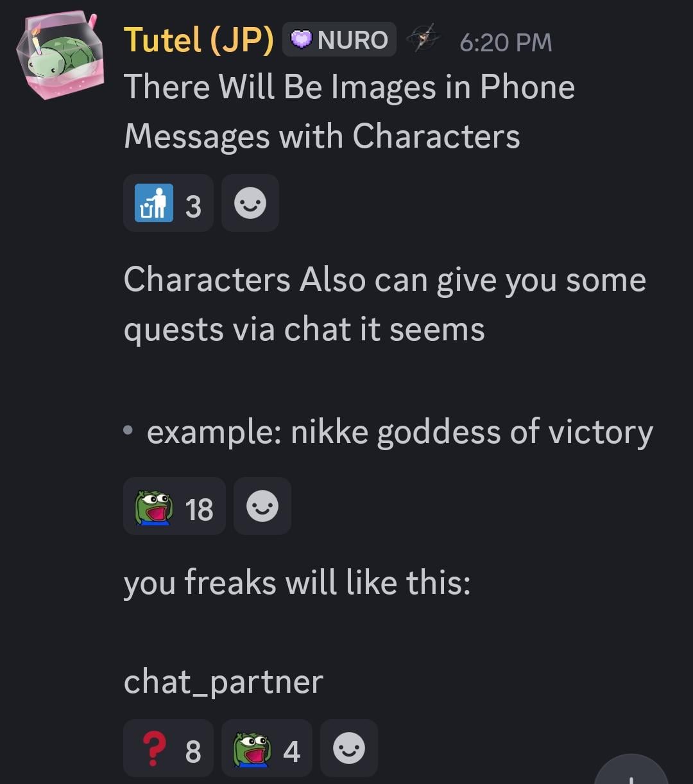Viewport: 693px width, 784px height.
Task: Open the NURO server tag text
Action: point(352,40)
